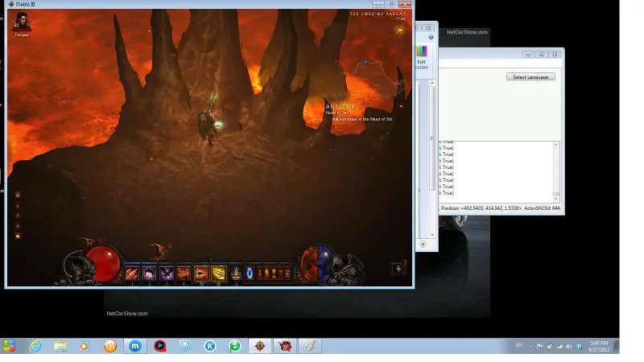Click the Paint zoom in plus button
Image resolution: width=644 pixels, height=362 pixels.
(x=423, y=244)
